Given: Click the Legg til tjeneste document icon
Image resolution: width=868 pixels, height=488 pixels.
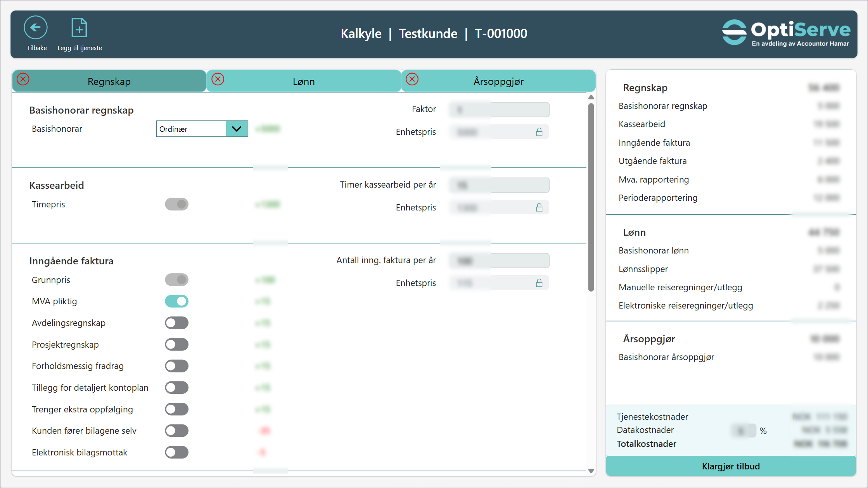Looking at the screenshot, I should (x=79, y=28).
